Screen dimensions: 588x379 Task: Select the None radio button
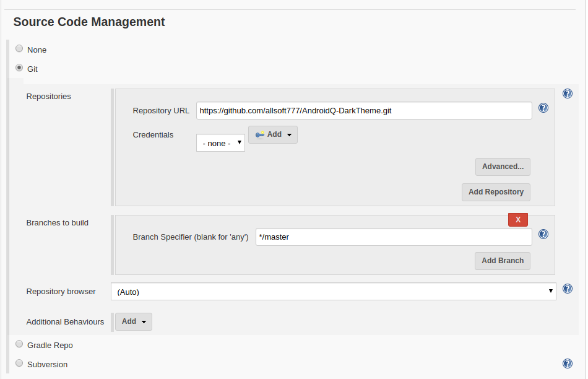click(x=19, y=49)
